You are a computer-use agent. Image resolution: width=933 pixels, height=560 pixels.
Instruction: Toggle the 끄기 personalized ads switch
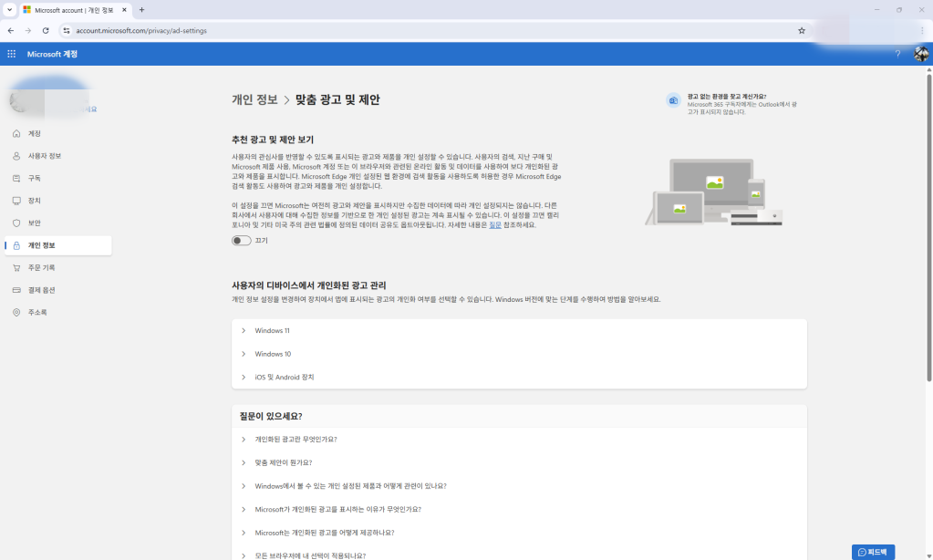tap(242, 240)
